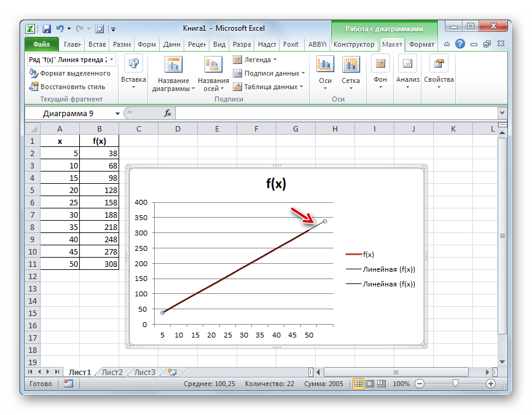Click the Фон background icon

coord(380,63)
